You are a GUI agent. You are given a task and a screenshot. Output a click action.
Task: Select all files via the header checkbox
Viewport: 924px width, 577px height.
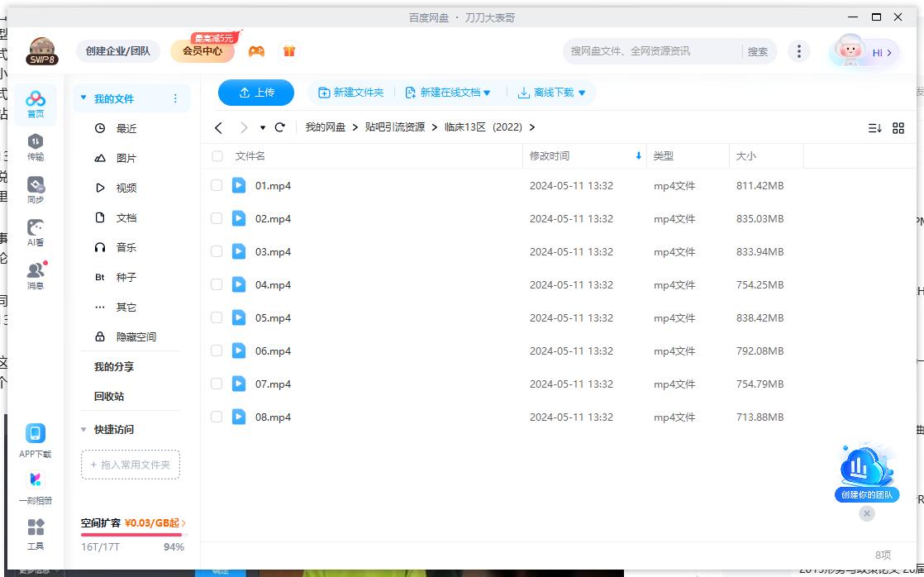[x=216, y=155]
